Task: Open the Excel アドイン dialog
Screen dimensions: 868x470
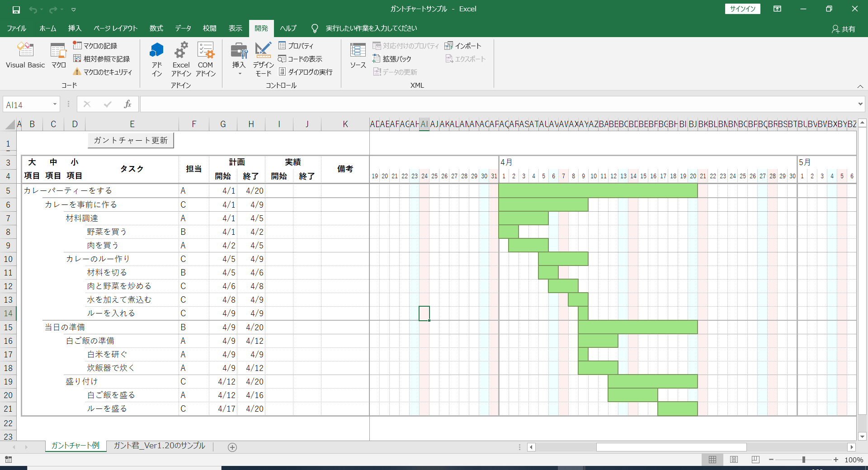Action: [x=181, y=59]
